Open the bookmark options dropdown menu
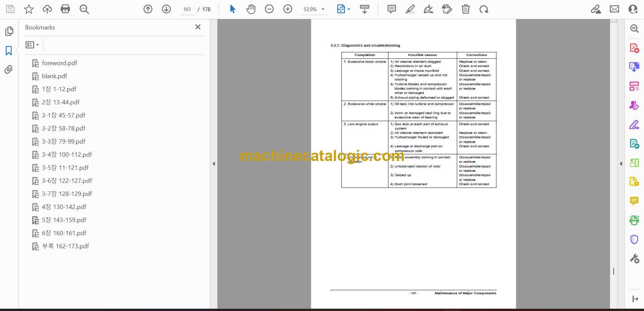The width and height of the screenshot is (644, 311). 32,45
